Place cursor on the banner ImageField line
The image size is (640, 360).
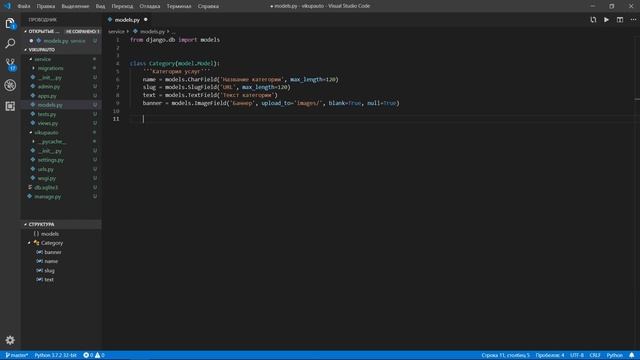click(x=271, y=103)
